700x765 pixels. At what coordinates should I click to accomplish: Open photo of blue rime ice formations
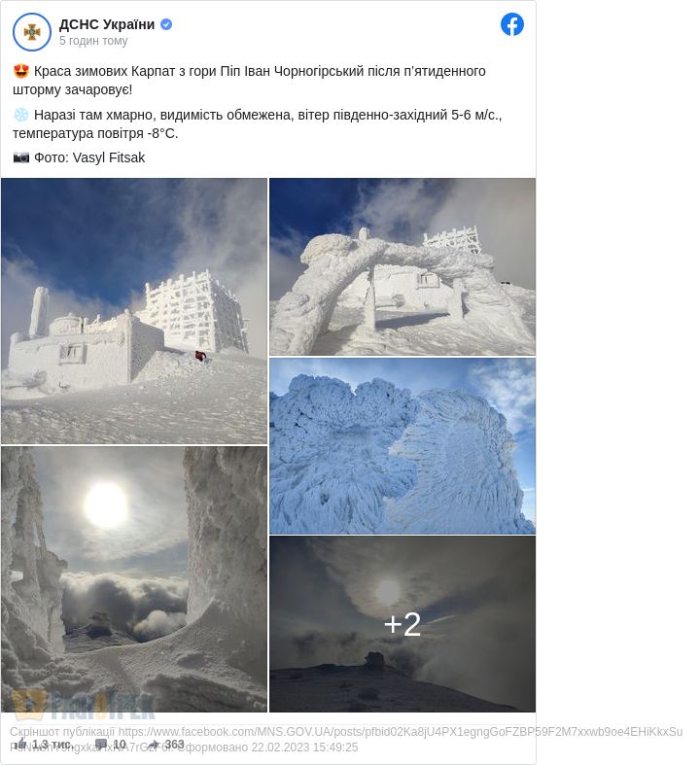402,446
